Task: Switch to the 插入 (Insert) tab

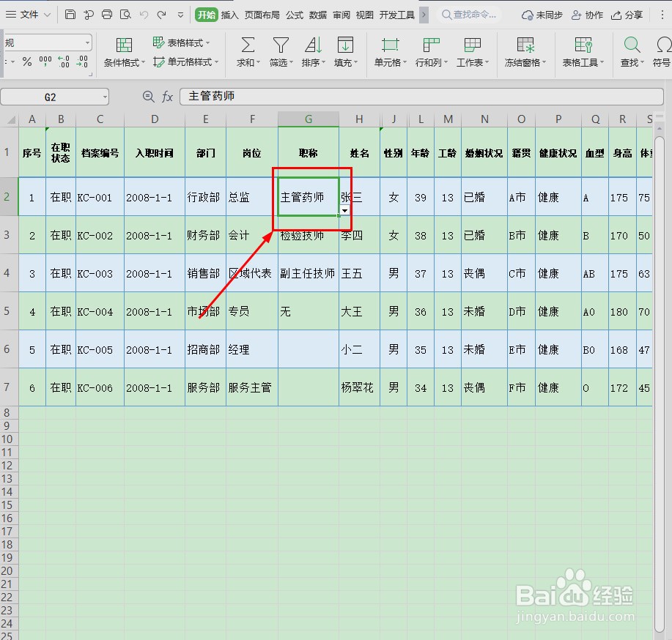Action: pos(229,15)
